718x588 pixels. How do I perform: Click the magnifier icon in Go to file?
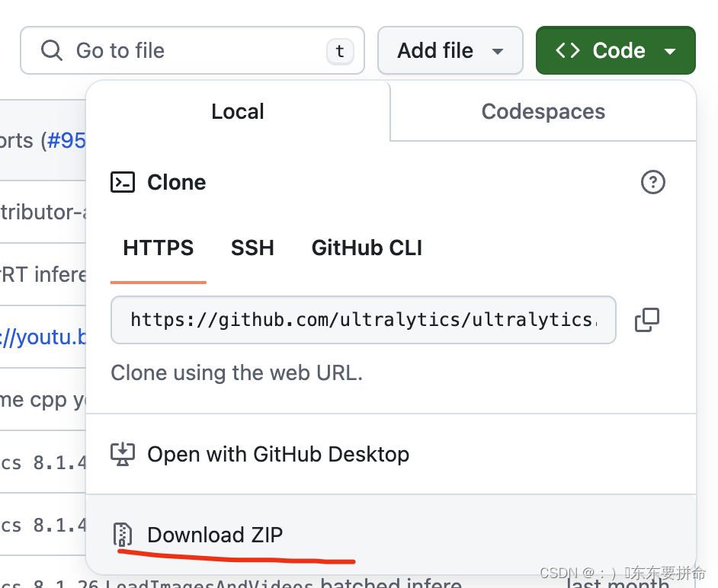pos(51,50)
